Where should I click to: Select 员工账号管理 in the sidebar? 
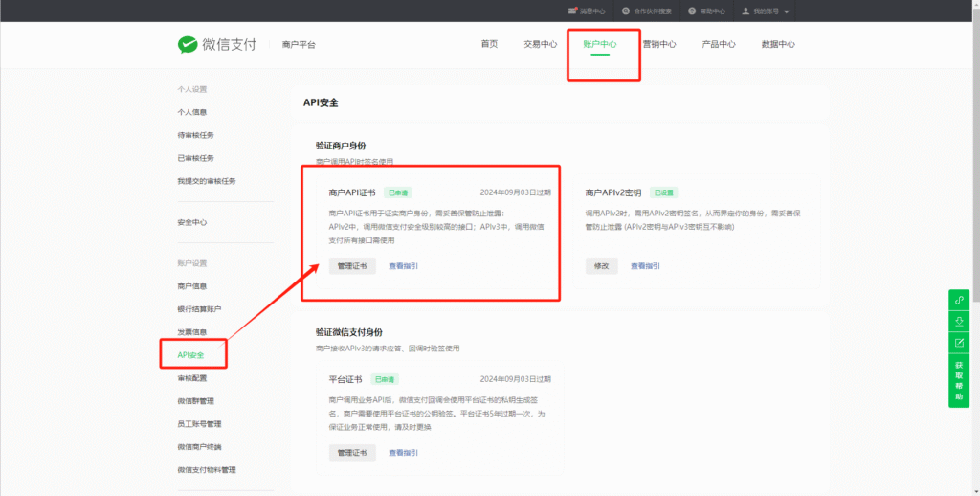pos(199,424)
